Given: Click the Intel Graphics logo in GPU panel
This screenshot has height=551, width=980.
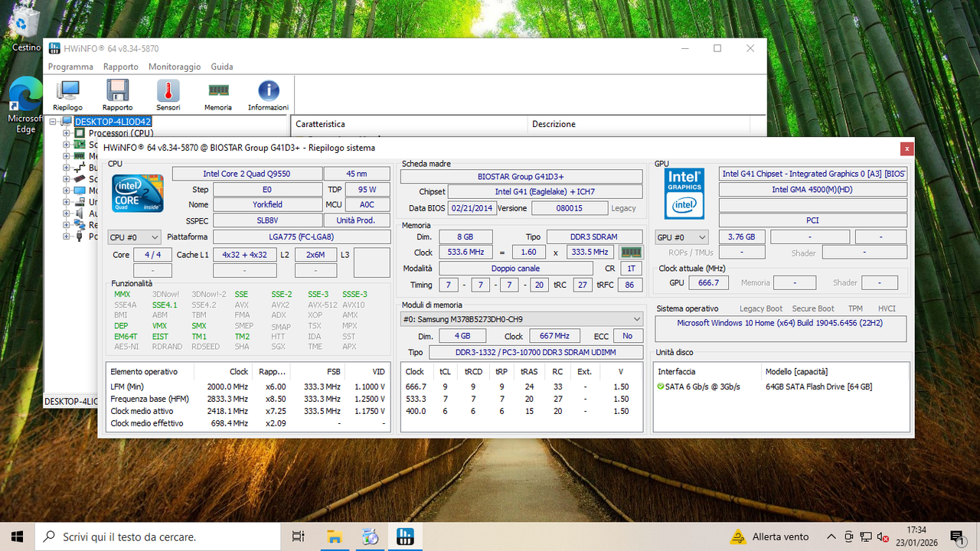Looking at the screenshot, I should (x=684, y=194).
